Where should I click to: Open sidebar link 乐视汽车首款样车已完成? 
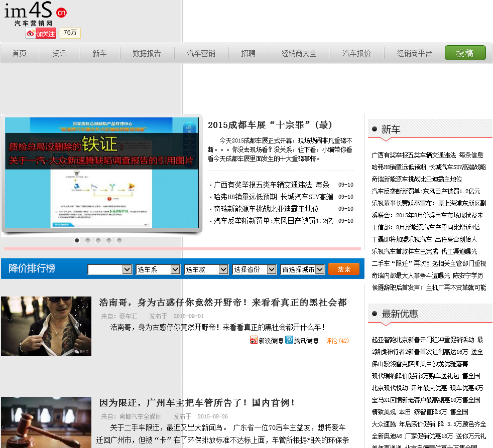[424, 251]
